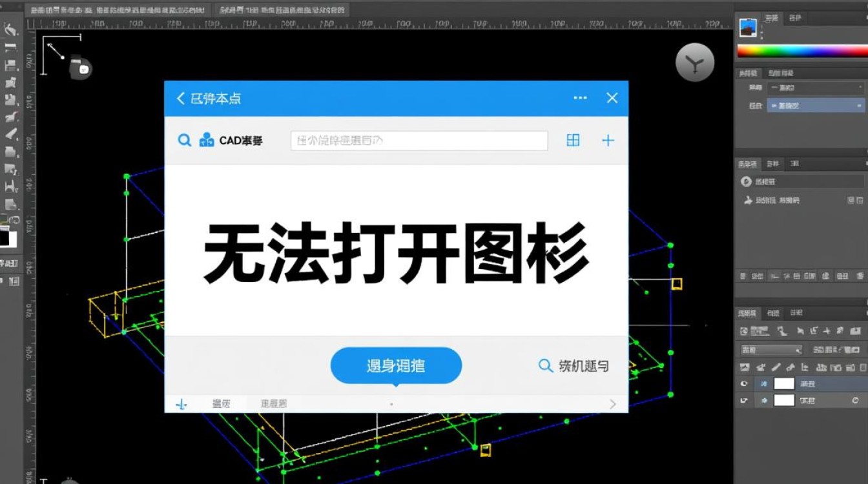Click the white thumbnail of the selected layer
868x484 pixels.
pos(784,383)
